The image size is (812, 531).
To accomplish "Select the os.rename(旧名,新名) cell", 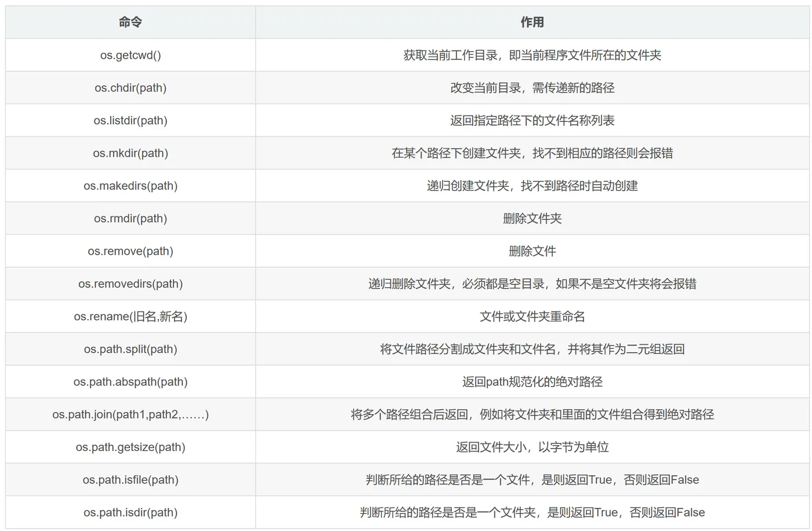I will click(x=130, y=316).
